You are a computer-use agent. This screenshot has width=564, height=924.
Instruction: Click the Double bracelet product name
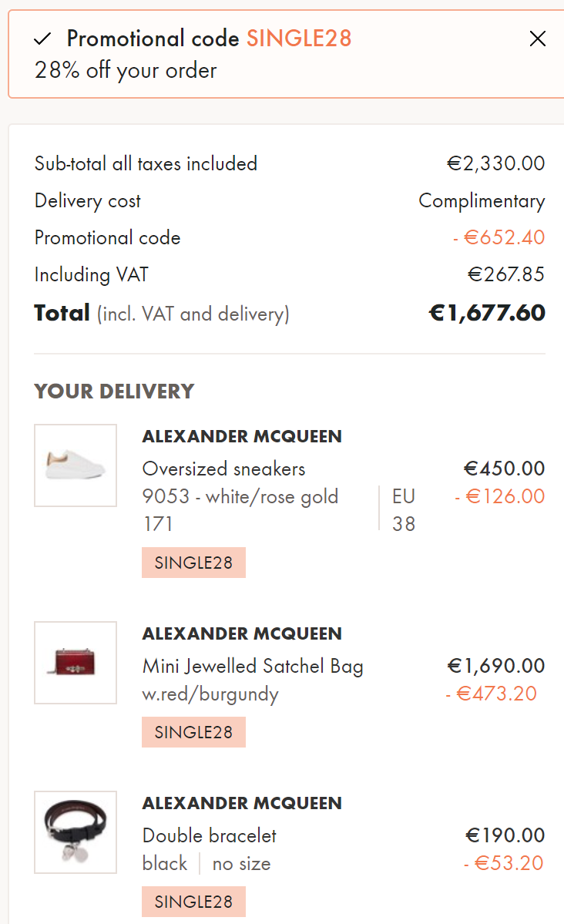(210, 835)
